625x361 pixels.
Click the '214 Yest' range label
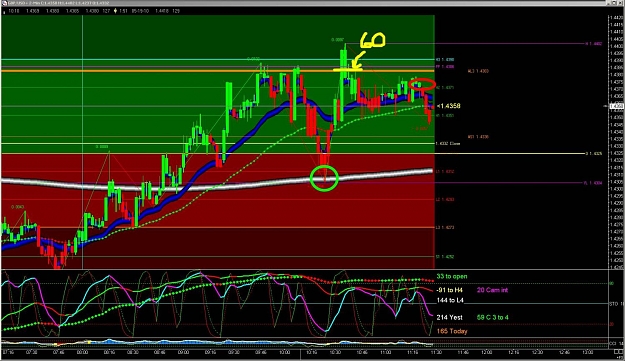pyautogui.click(x=450, y=318)
